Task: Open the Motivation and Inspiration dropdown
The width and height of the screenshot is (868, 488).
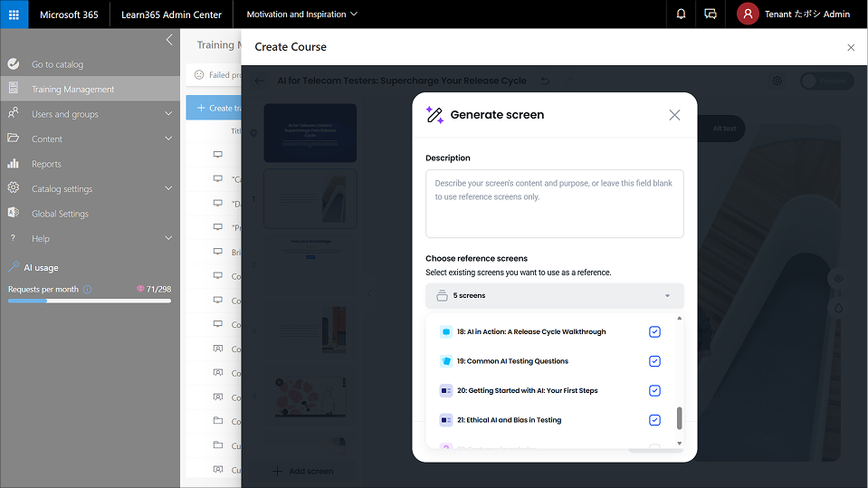Action: [301, 14]
